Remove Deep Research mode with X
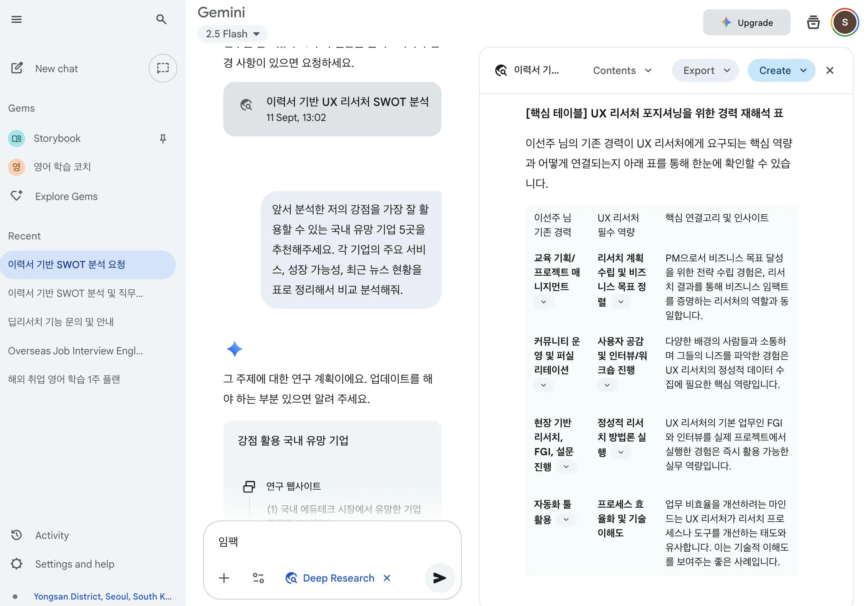The height and width of the screenshot is (606, 868). (x=386, y=578)
